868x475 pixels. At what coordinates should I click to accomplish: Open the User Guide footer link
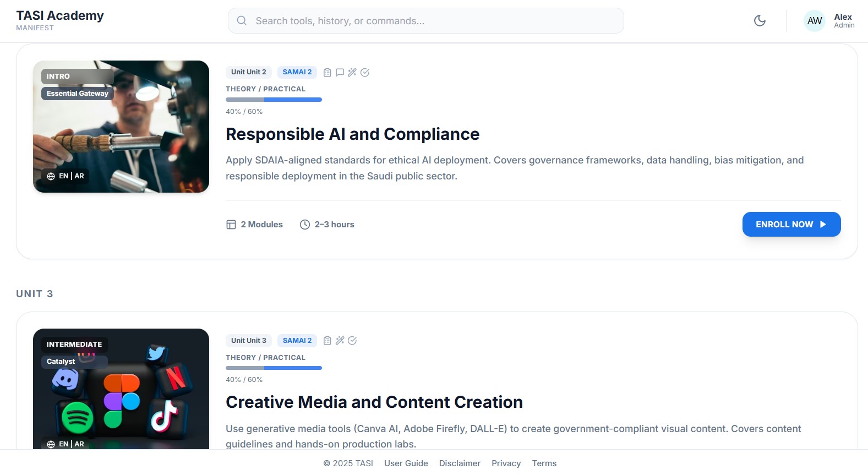(406, 463)
